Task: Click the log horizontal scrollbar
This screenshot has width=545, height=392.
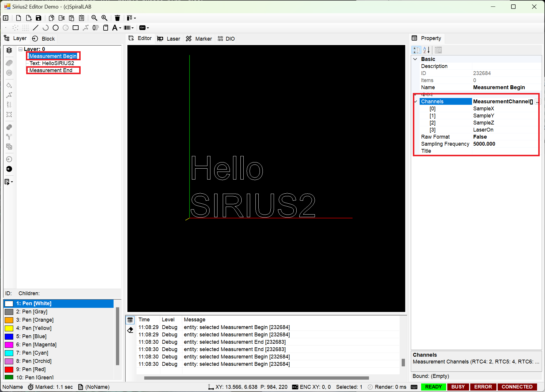Action: tap(256, 378)
